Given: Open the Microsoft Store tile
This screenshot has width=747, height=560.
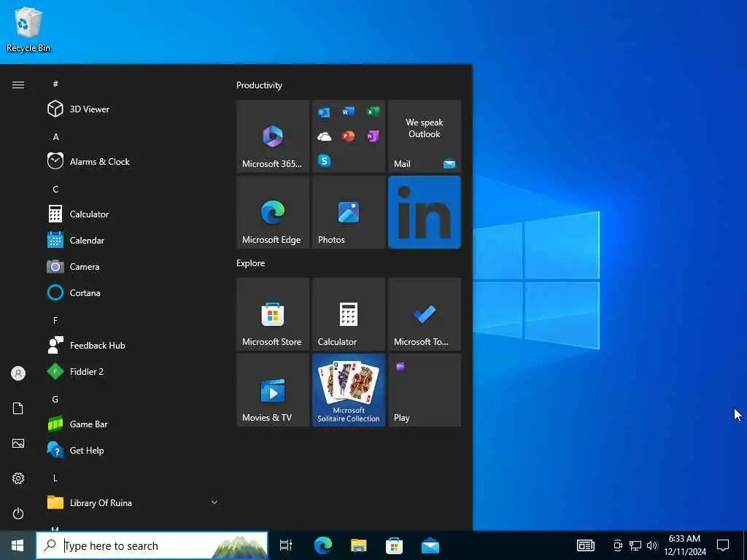Looking at the screenshot, I should pyautogui.click(x=273, y=314).
